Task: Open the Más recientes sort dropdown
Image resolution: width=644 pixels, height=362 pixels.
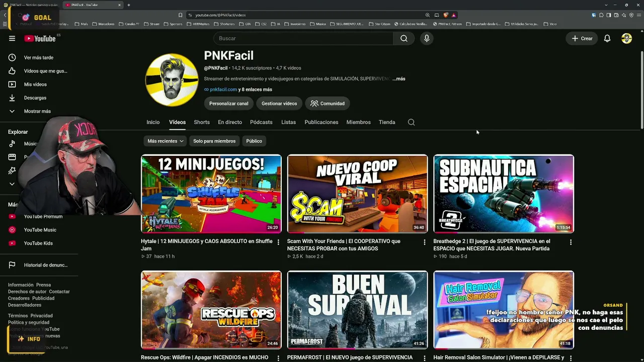Action: (x=165, y=141)
